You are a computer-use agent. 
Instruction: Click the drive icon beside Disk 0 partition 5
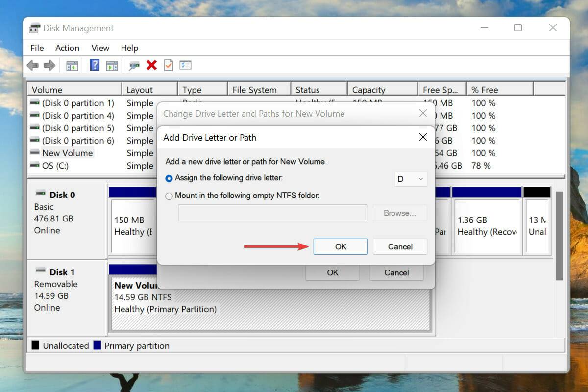click(x=35, y=128)
